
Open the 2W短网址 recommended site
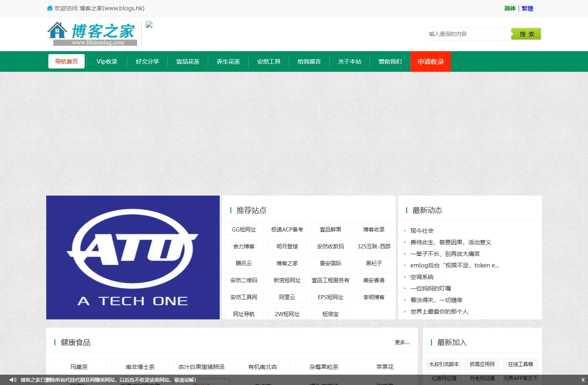point(287,314)
